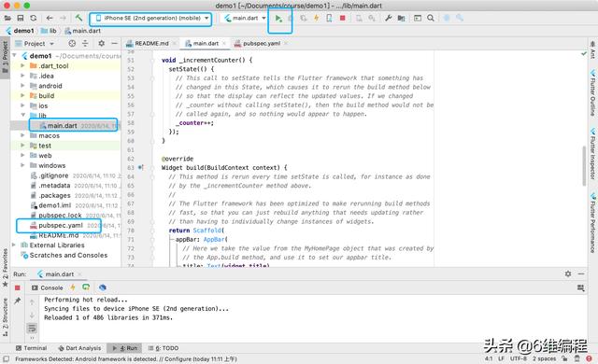Open the 6: TODO tool window tab

coord(164,348)
